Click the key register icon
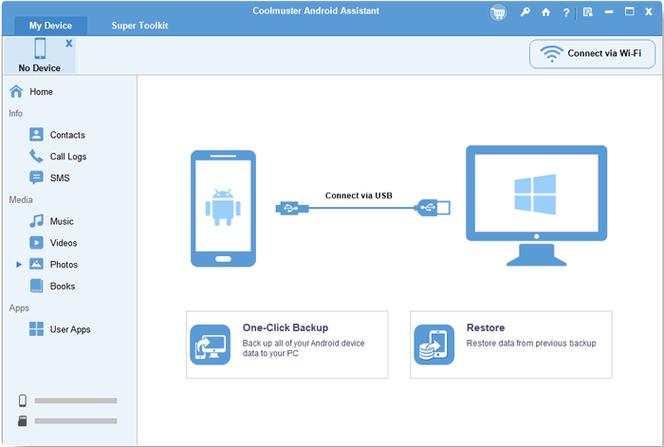The height and width of the screenshot is (447, 664). (x=525, y=13)
